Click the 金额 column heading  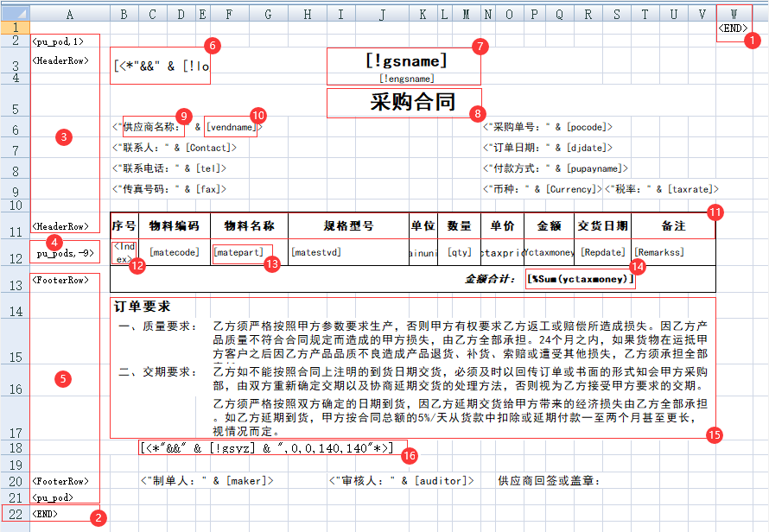click(549, 225)
